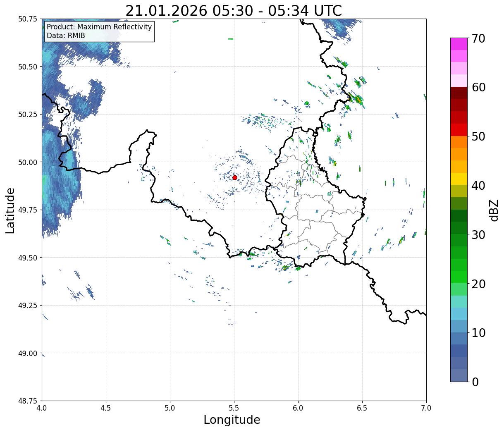Click the 6.5 longitude tick label

362,408
